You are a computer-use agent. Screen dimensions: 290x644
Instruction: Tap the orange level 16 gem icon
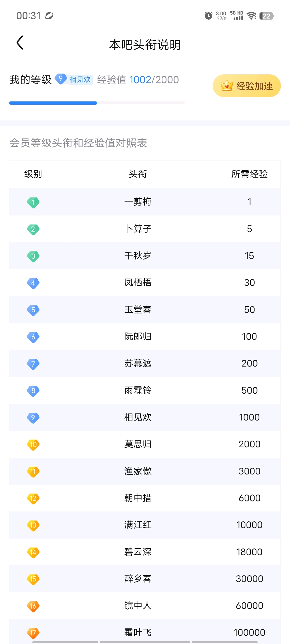33,606
